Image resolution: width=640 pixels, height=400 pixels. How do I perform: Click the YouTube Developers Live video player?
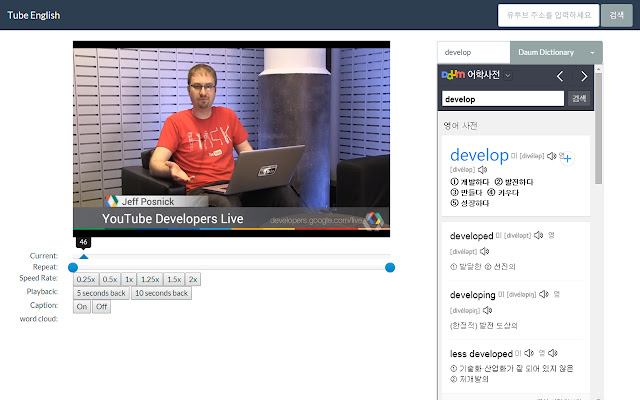(x=231, y=139)
